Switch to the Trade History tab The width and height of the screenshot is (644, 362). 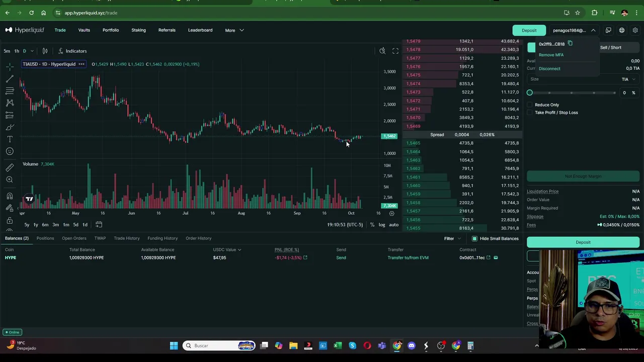126,238
